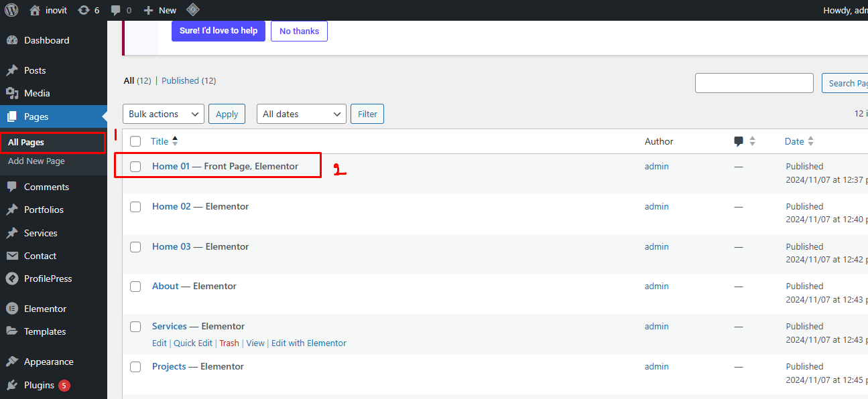This screenshot has width=868, height=399.
Task: Click Quick Edit under Services
Action: [193, 343]
